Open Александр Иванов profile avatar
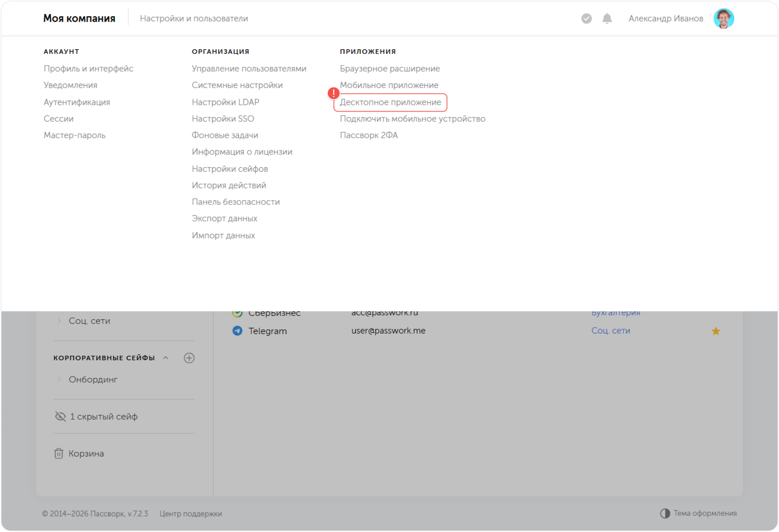The width and height of the screenshot is (779, 532). 723,18
